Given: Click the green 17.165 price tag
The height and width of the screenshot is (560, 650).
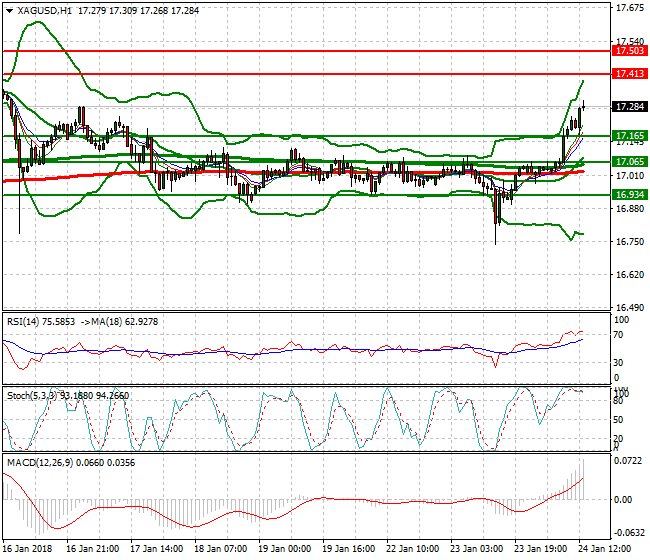Looking at the screenshot, I should [x=629, y=136].
